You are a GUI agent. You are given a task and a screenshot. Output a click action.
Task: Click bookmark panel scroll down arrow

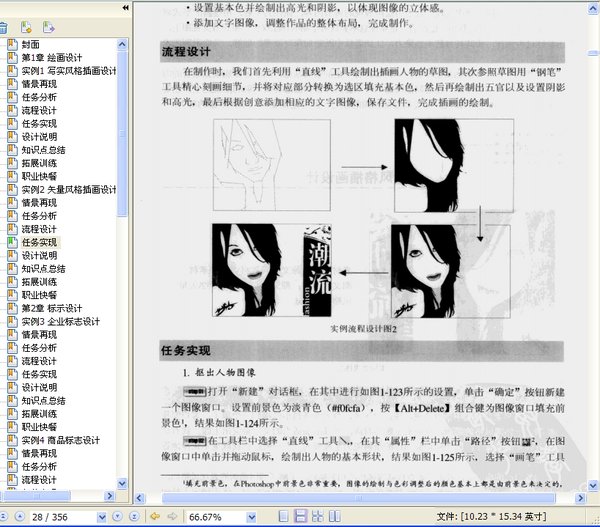122,483
